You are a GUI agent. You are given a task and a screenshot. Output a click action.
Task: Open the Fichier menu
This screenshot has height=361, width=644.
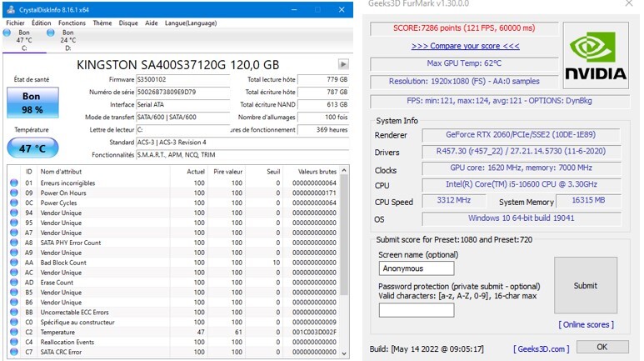click(x=14, y=23)
